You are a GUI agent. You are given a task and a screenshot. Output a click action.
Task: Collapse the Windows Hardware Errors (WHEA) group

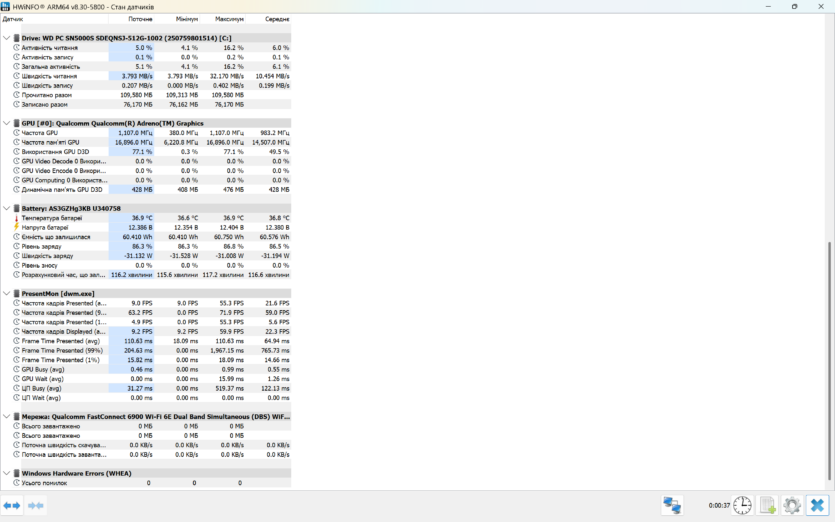click(6, 473)
